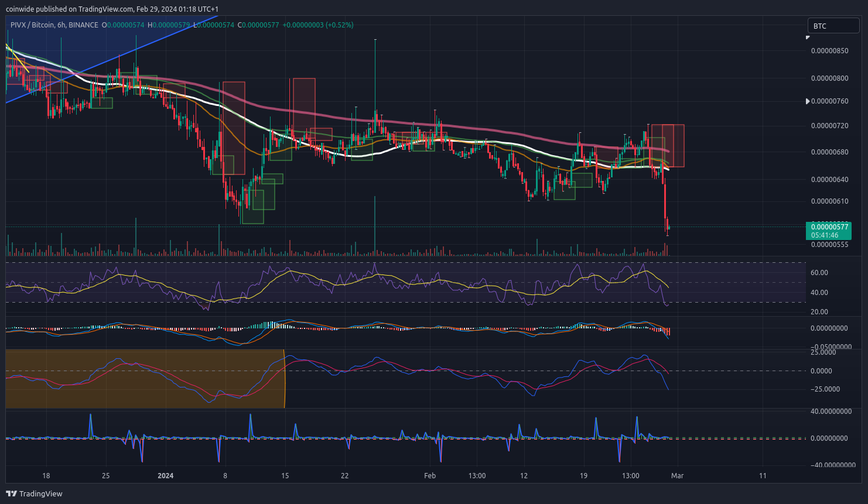This screenshot has width=868, height=504.
Task: Click the close value C0.00000577
Action: (258, 25)
